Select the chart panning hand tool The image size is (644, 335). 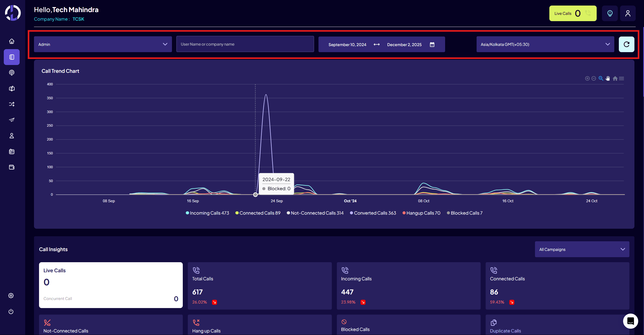608,79
